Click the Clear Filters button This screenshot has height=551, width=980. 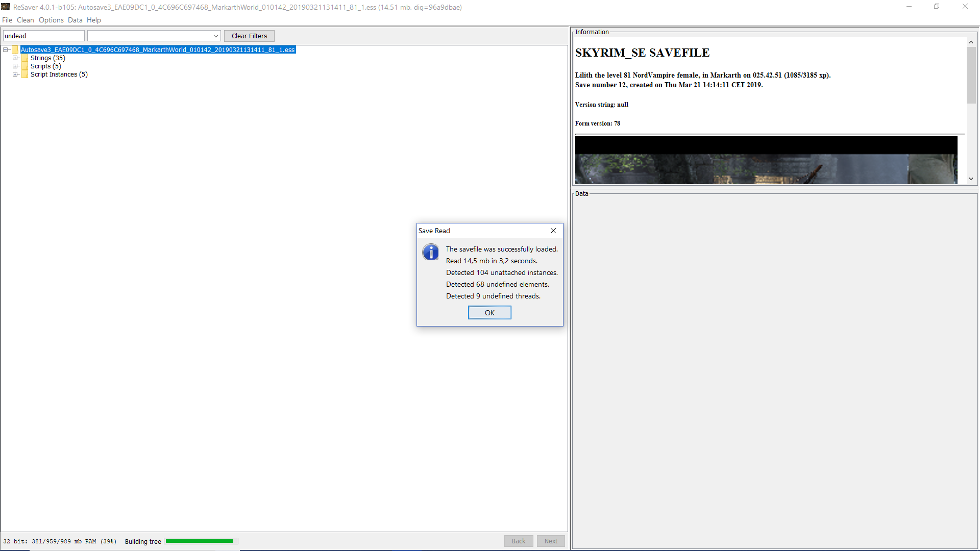[249, 36]
